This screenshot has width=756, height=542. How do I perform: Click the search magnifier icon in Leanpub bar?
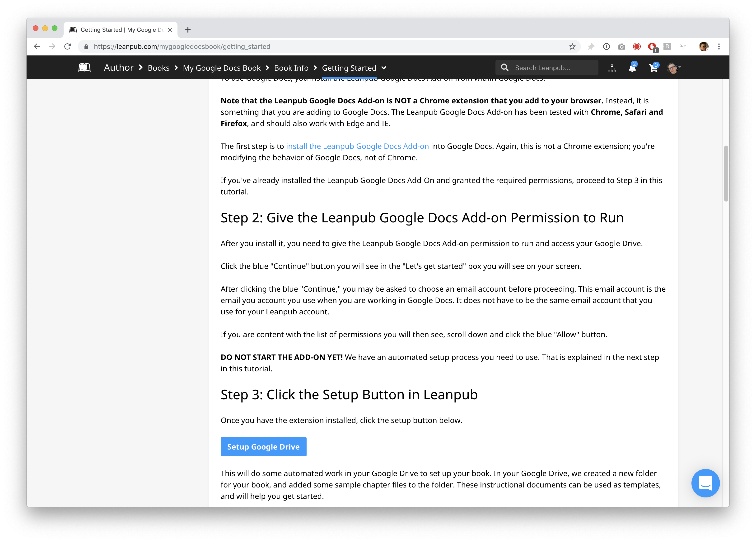coord(505,68)
